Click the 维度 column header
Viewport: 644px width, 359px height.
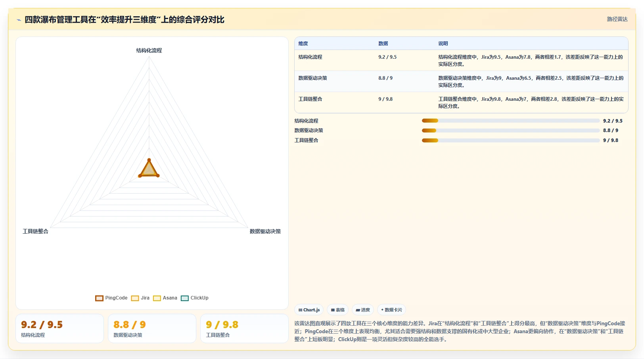[303, 44]
